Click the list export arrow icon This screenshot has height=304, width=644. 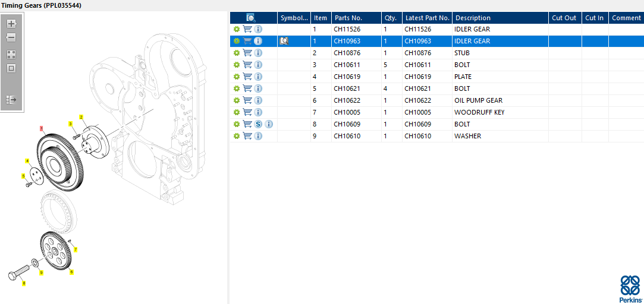pos(11,100)
